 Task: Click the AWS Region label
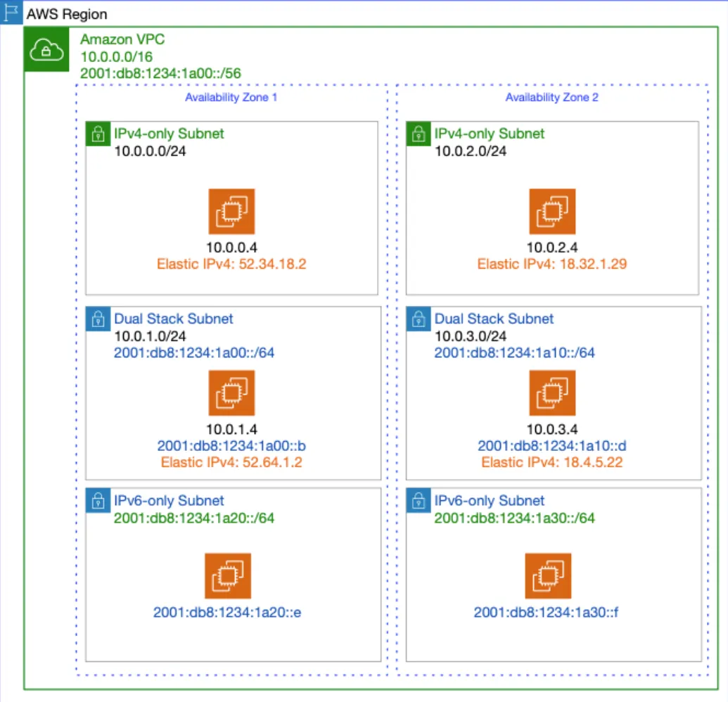point(67,14)
